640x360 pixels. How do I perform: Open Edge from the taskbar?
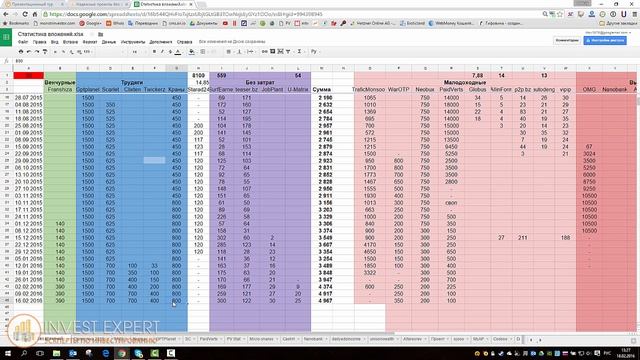tap(106, 353)
